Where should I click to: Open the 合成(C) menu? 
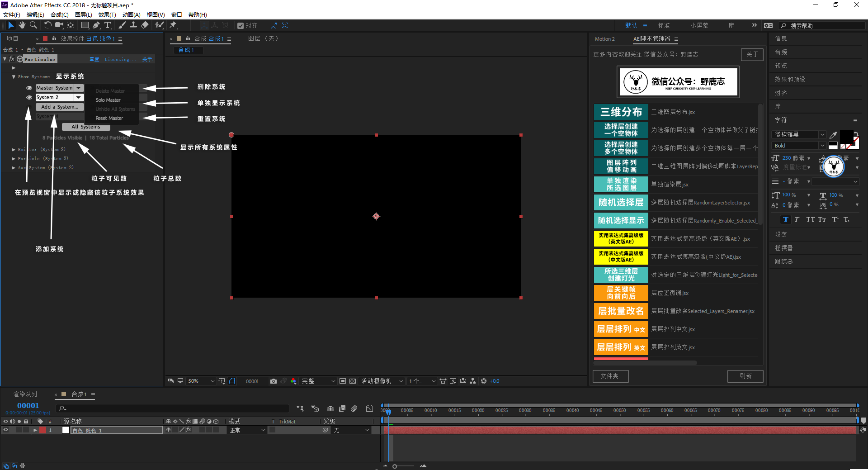[59, 14]
